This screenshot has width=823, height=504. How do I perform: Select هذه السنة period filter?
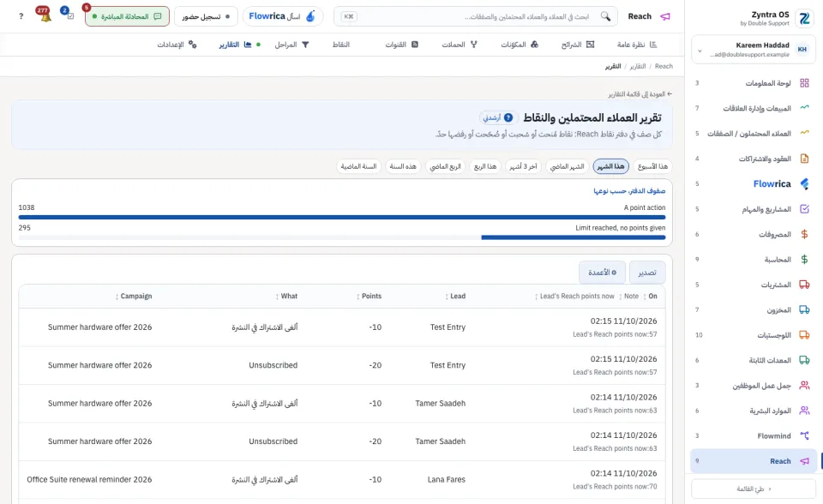pos(403,166)
